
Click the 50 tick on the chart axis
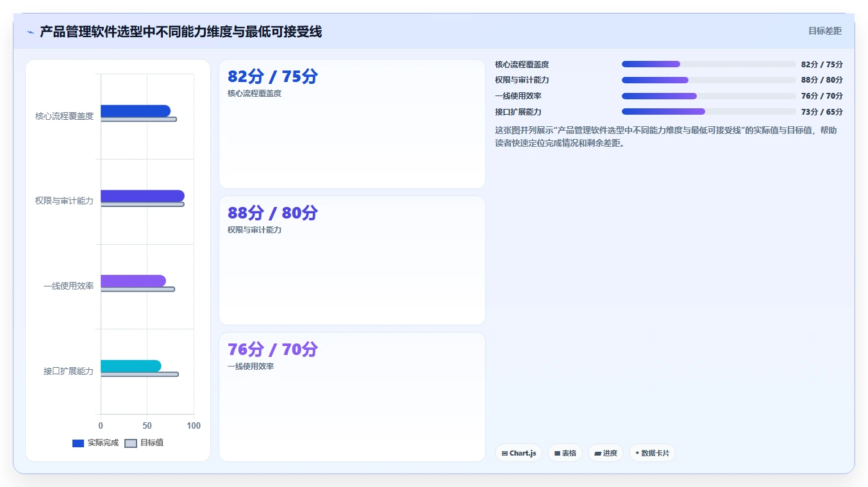click(x=147, y=425)
